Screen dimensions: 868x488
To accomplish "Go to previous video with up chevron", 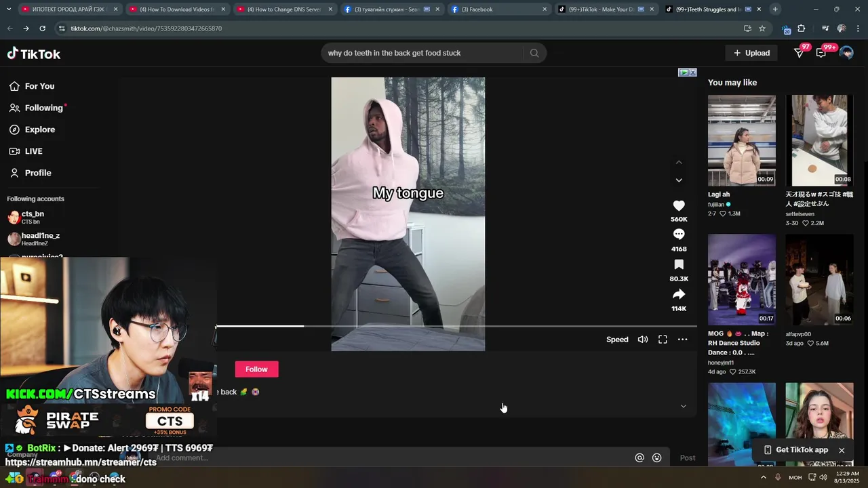I will (x=679, y=163).
